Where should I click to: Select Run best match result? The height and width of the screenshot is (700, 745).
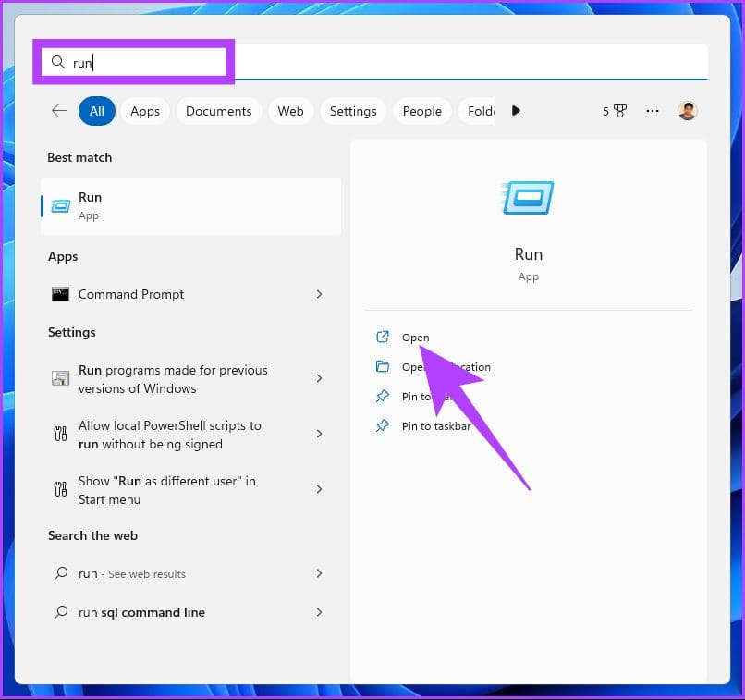[x=190, y=205]
